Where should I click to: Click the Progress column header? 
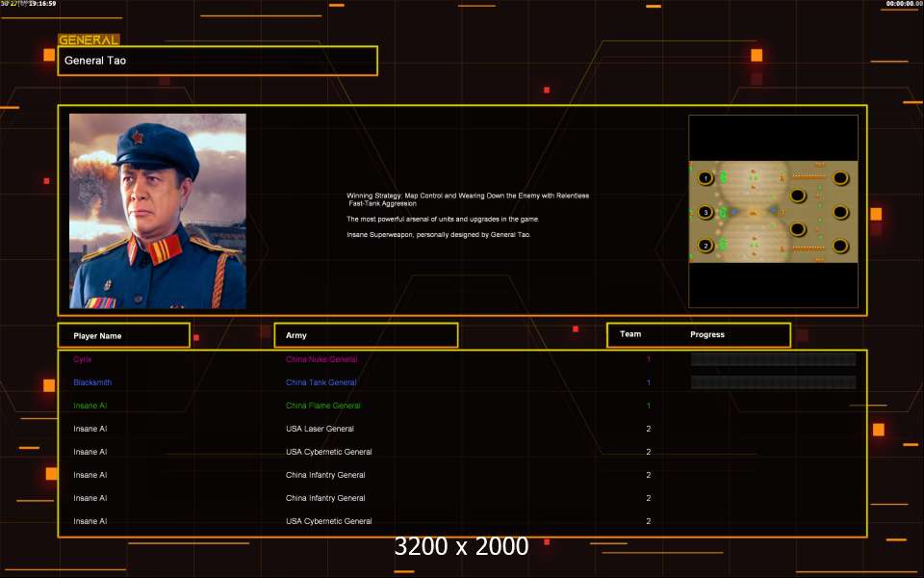707,334
